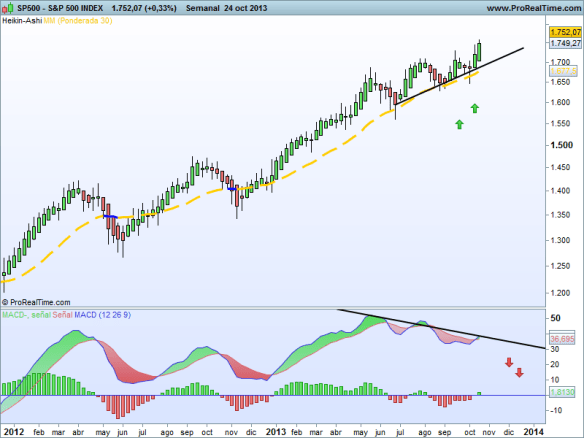Click the 1.677,5 moving average value tag

(563, 71)
